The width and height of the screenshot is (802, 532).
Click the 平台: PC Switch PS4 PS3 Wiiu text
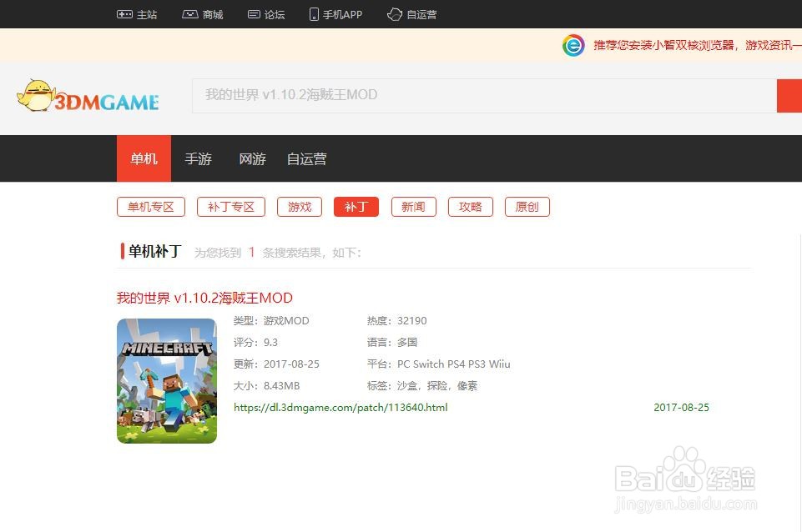[x=438, y=364]
